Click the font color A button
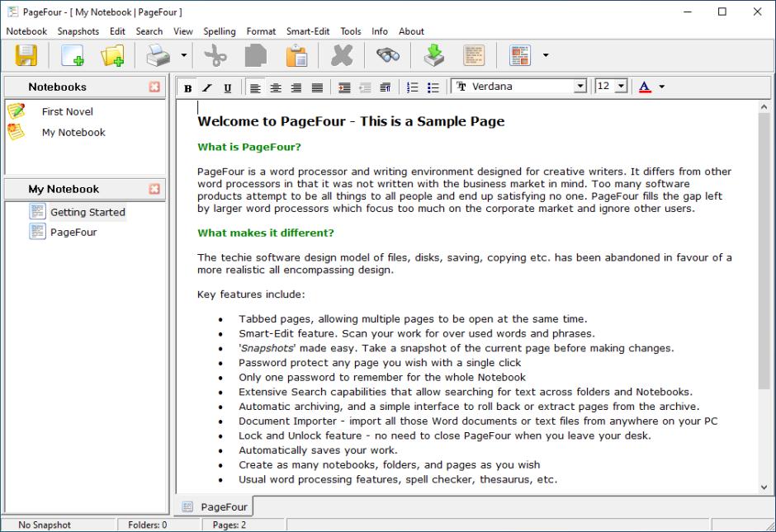Viewport: 776px width, 532px height. [645, 87]
